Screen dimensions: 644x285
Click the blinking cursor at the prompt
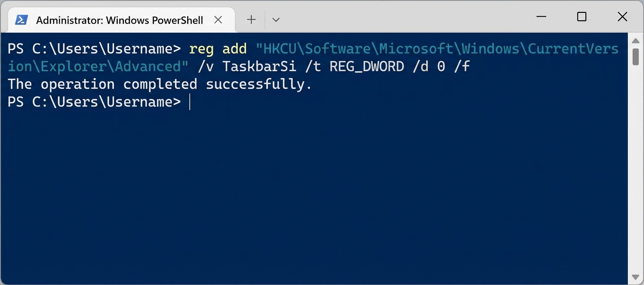click(x=190, y=102)
